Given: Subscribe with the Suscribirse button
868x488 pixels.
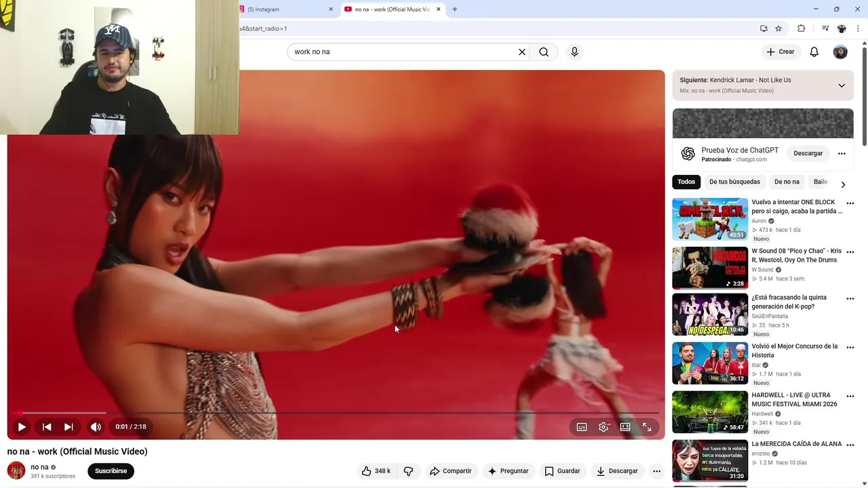Looking at the screenshot, I should pyautogui.click(x=111, y=471).
